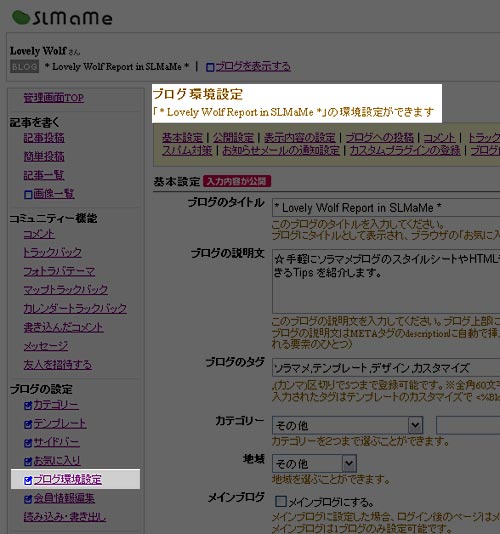Image resolution: width=500 pixels, height=534 pixels.
Task: Click the edit icon beside サイドバー
Action: tap(28, 443)
